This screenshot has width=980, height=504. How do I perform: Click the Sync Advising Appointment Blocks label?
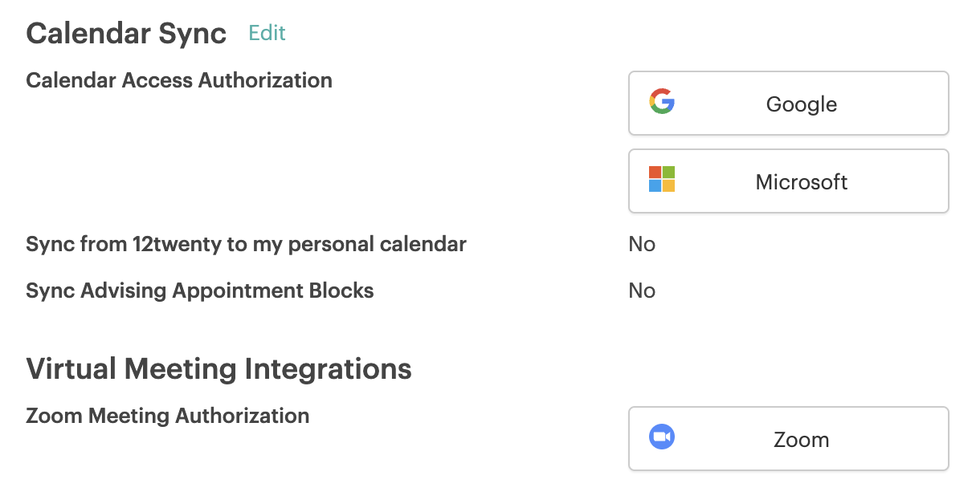[200, 291]
